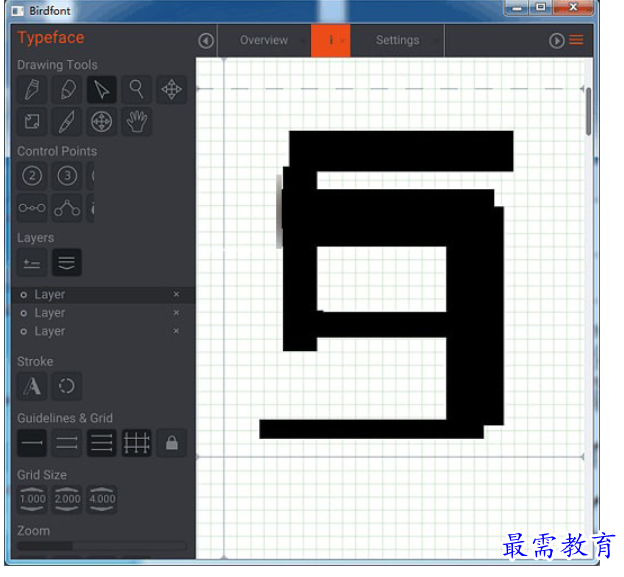This screenshot has height=577, width=624.
Task: Select the magnifier Zoom tool
Action: point(136,90)
